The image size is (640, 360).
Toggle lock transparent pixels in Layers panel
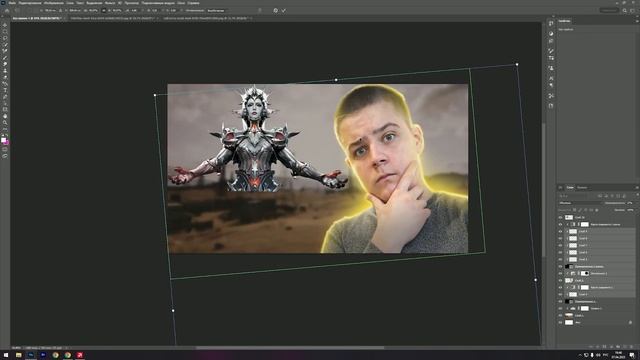point(575,210)
